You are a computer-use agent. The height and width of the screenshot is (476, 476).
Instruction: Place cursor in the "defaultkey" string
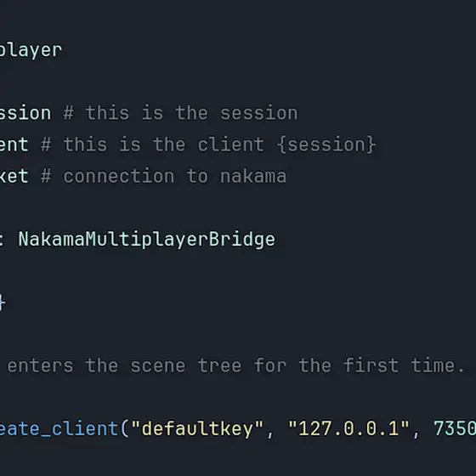pyautogui.click(x=197, y=429)
